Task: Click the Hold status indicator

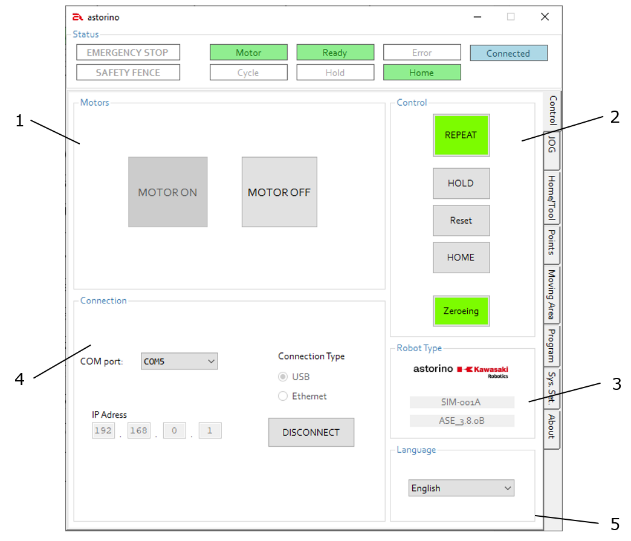Action: pos(335,72)
